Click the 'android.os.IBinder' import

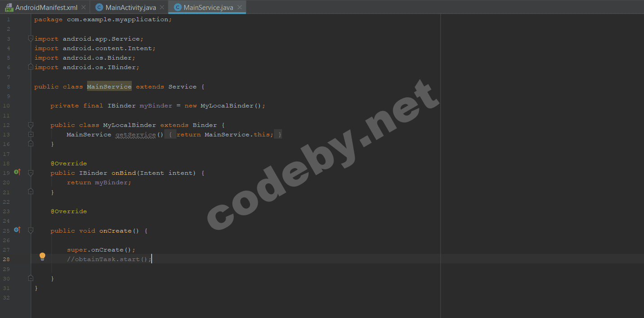(x=99, y=67)
